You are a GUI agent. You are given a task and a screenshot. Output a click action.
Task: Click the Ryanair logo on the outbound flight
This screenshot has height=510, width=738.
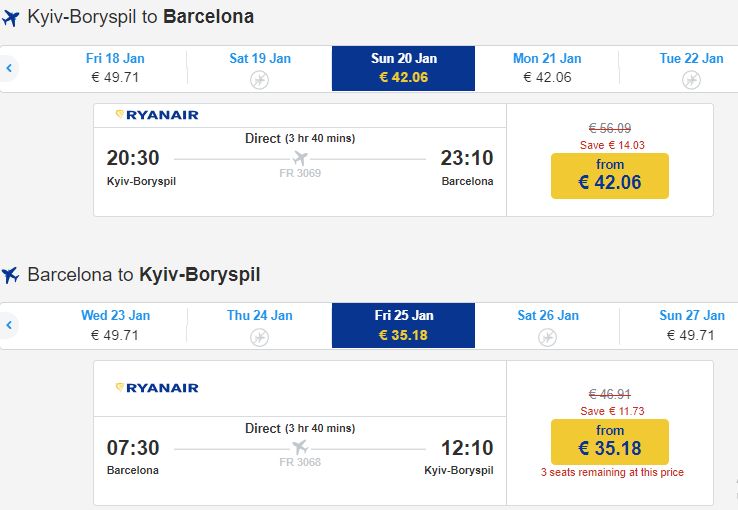coord(157,115)
